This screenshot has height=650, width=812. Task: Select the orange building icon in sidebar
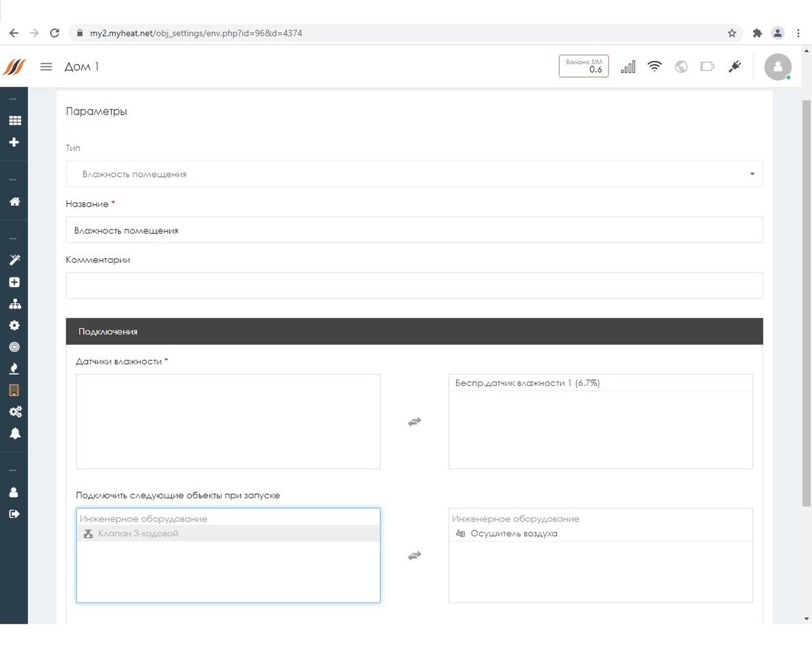pos(14,390)
